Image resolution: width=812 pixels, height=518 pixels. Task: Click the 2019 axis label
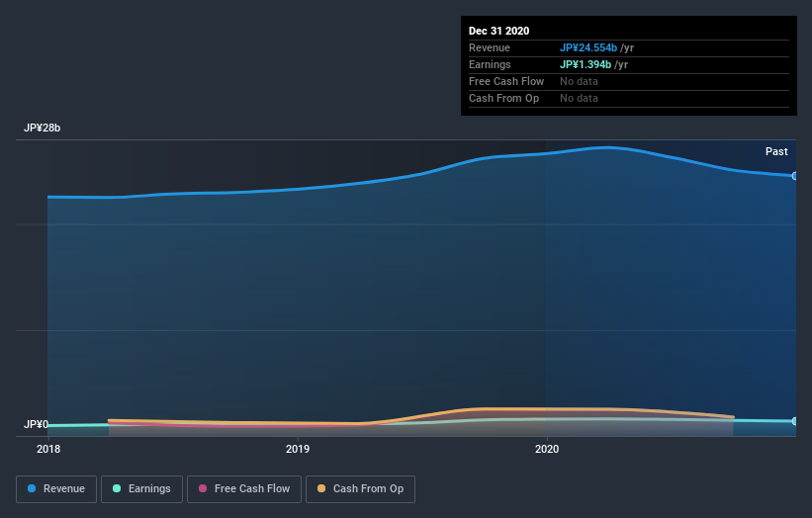click(x=298, y=449)
